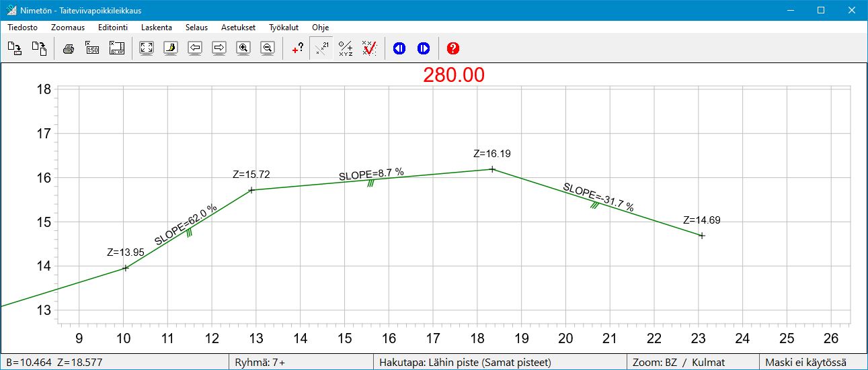This screenshot has height=370, width=868.
Task: Open help via red question mark icon
Action: point(453,48)
